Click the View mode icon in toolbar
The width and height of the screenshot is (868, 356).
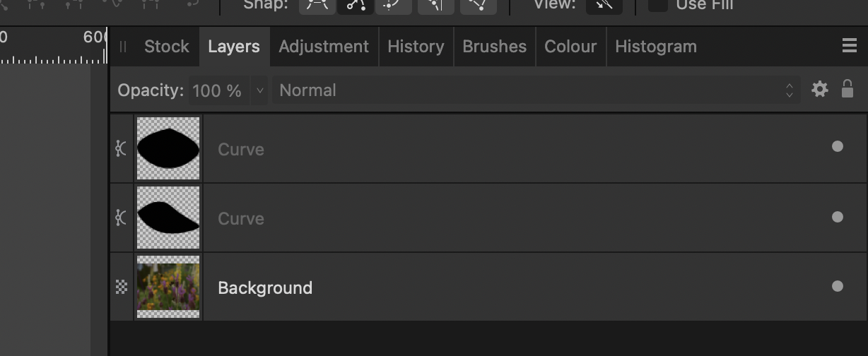point(604,6)
